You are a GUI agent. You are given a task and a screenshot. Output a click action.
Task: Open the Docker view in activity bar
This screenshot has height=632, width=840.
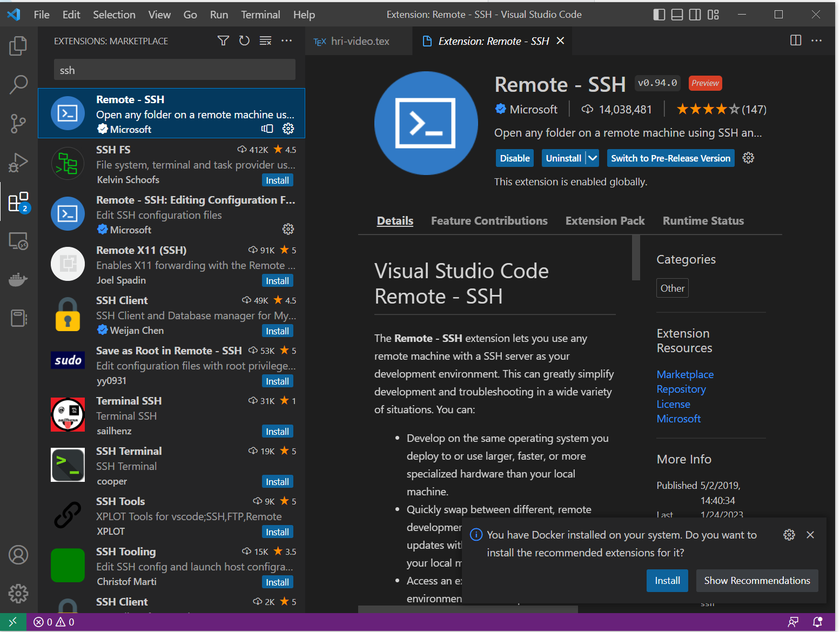click(18, 280)
